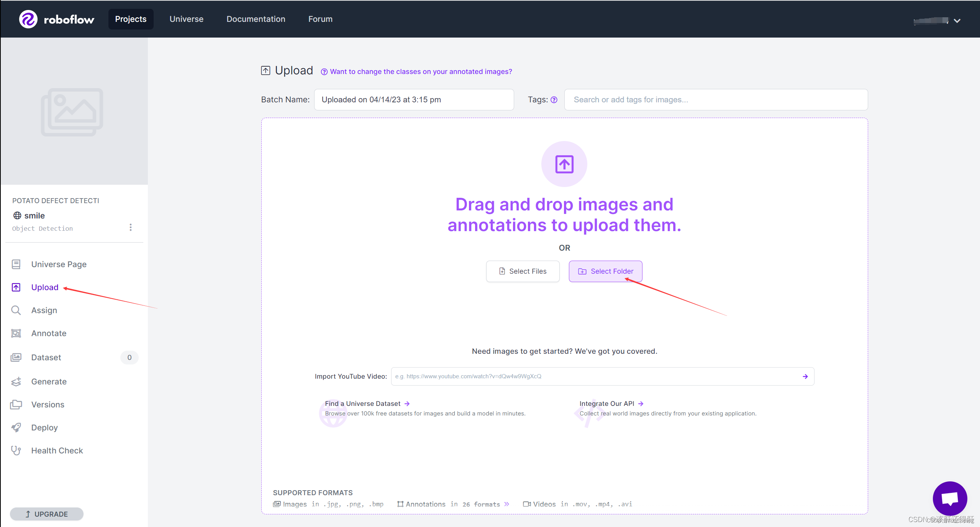Viewport: 980px width, 527px height.
Task: Expand the account dropdown chevron
Action: (957, 21)
